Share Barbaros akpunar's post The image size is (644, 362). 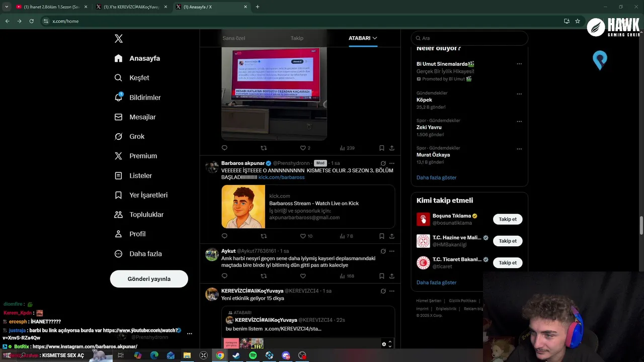point(392,236)
